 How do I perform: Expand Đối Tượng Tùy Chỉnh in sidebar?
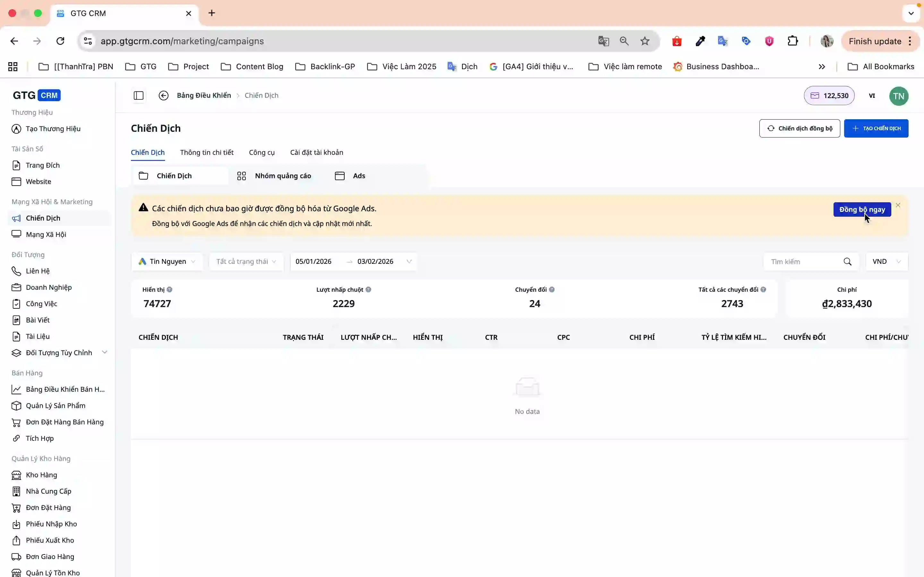click(105, 353)
